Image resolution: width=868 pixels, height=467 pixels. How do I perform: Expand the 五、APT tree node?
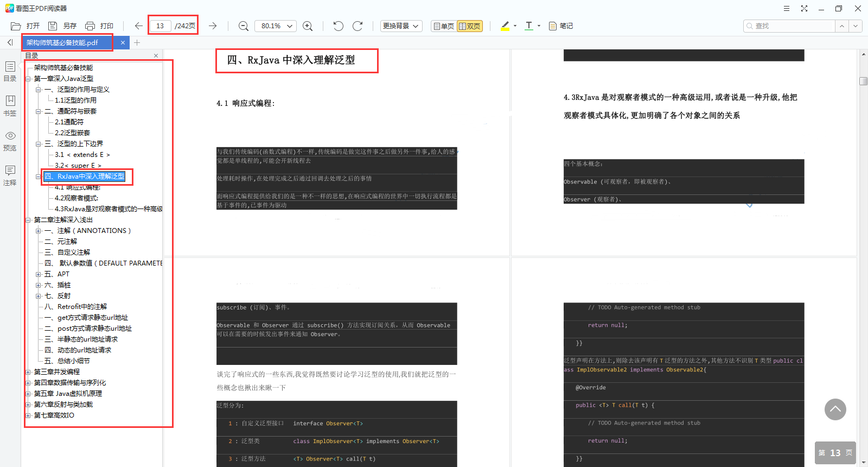point(39,274)
